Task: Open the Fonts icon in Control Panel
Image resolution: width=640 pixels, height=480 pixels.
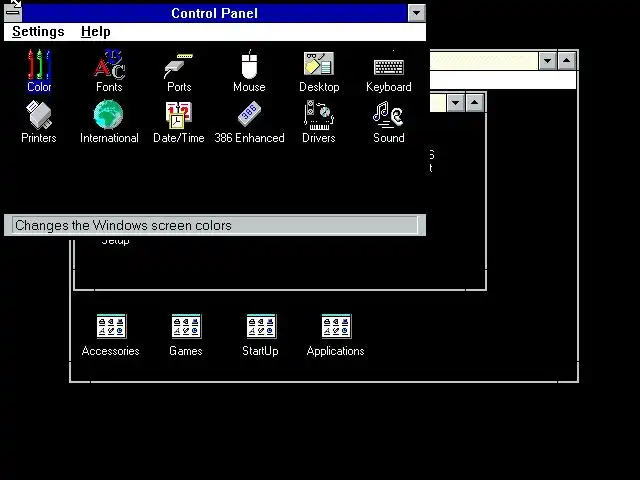Action: [x=109, y=70]
